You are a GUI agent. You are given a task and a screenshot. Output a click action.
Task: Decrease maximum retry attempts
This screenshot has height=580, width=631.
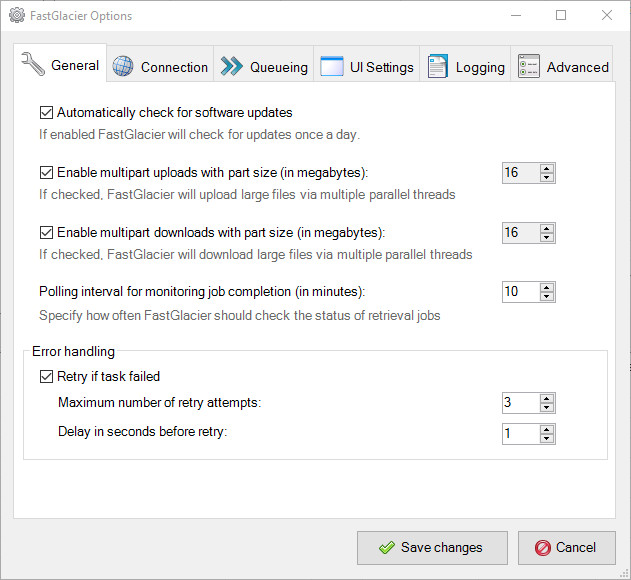(546, 408)
